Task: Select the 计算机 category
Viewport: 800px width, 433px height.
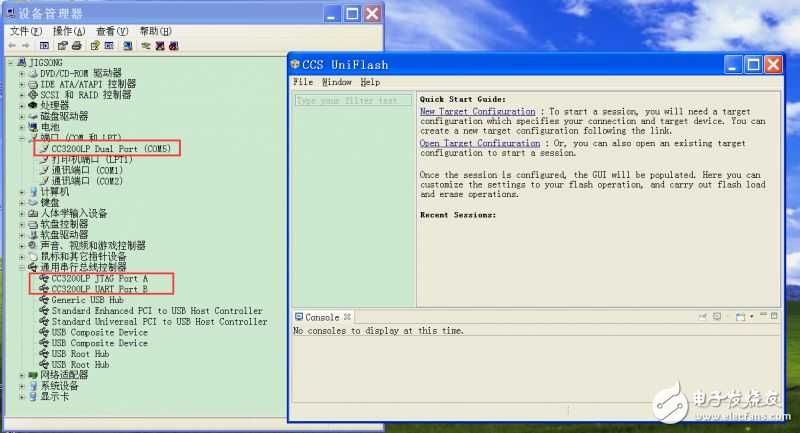Action: [x=55, y=192]
